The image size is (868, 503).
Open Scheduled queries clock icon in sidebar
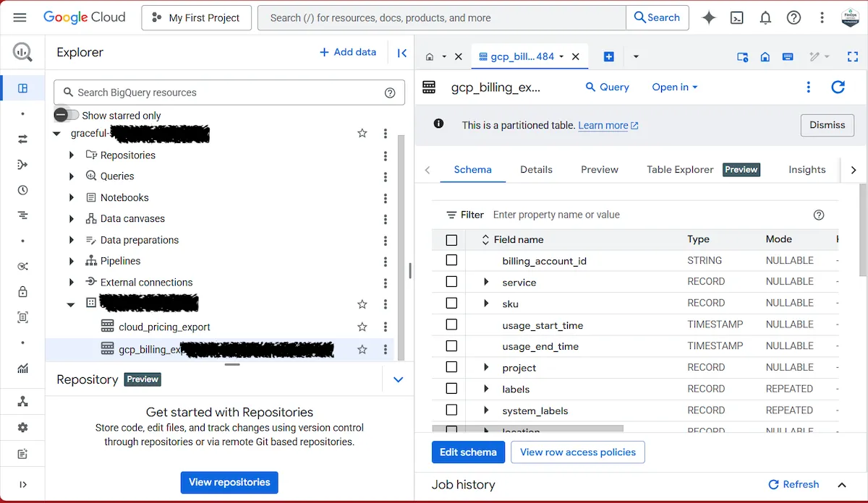coord(22,190)
